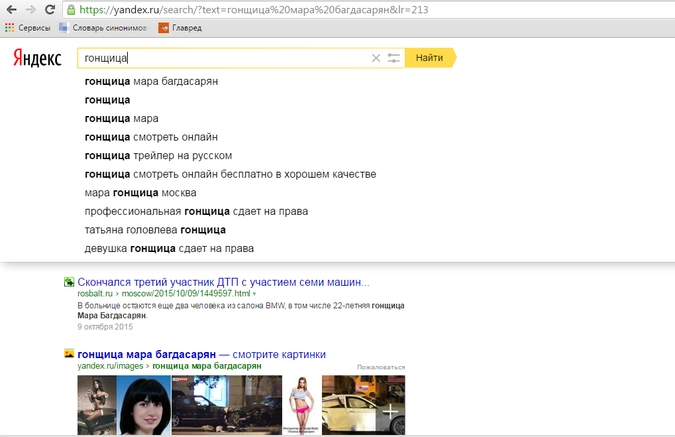Select suggestion 'татьяна головлева гонщица'
Image resolution: width=675 pixels, height=437 pixels.
pyautogui.click(x=155, y=230)
